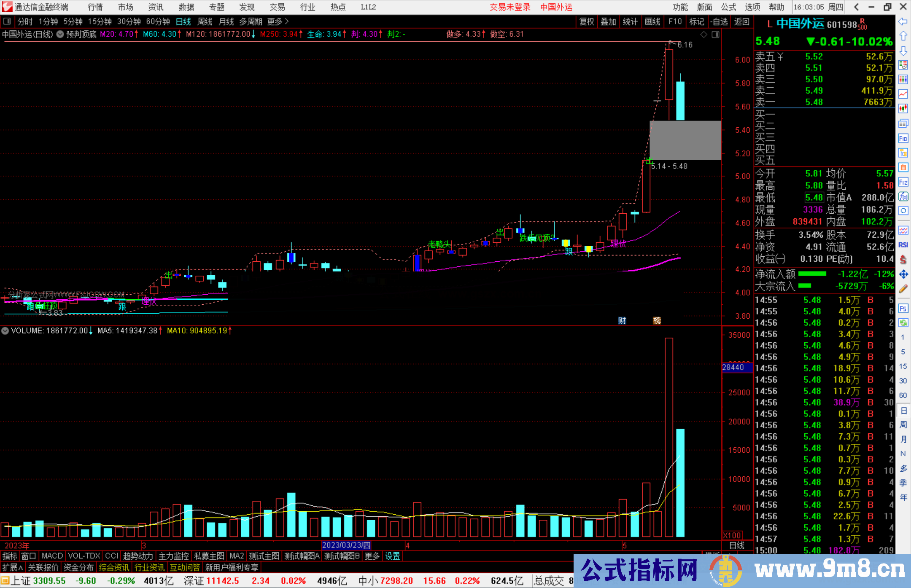The height and width of the screenshot is (588, 911).
Task: Switch sidebar period to 周
Action: 903,424
